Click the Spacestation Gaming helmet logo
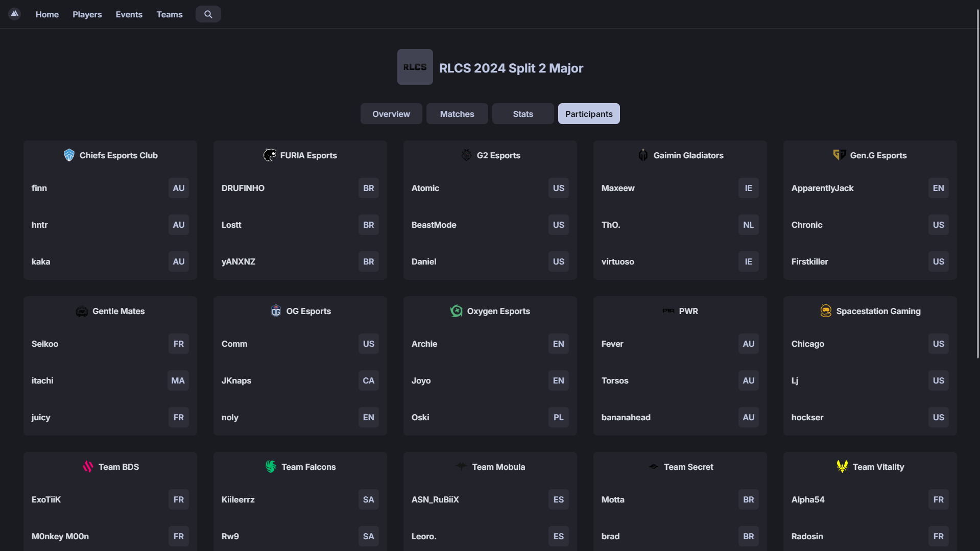The width and height of the screenshot is (980, 551). click(825, 311)
